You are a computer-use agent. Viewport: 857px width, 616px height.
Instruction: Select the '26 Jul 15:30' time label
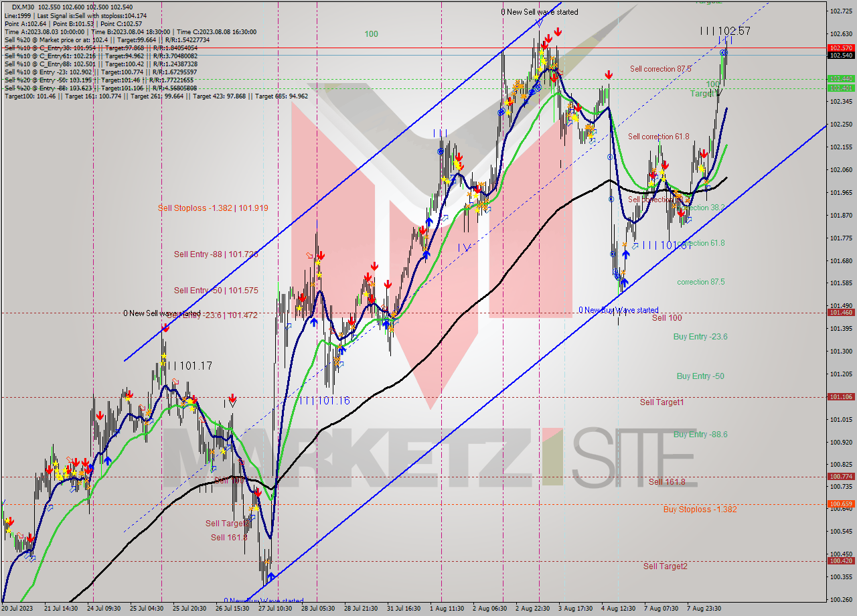point(233,609)
